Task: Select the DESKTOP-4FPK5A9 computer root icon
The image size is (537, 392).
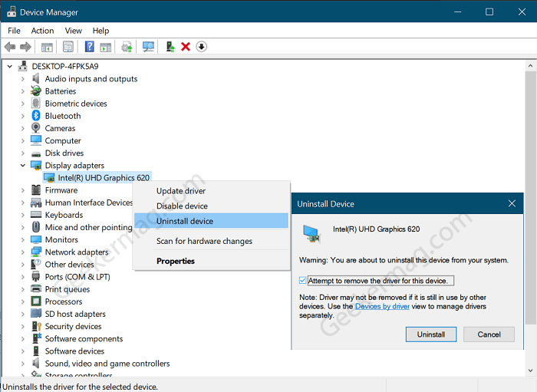Action: click(x=22, y=66)
